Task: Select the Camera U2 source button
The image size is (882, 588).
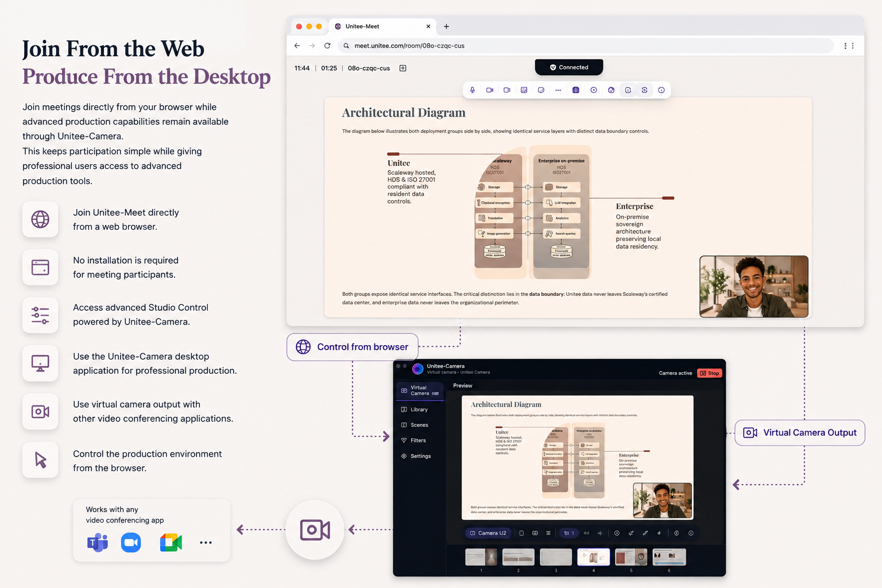Action: tap(488, 533)
